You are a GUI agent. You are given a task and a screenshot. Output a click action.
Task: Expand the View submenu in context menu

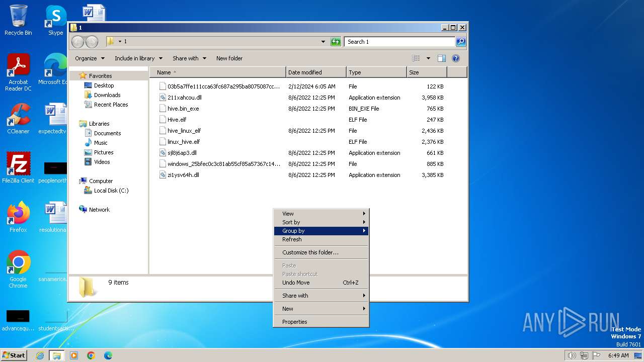(321, 214)
